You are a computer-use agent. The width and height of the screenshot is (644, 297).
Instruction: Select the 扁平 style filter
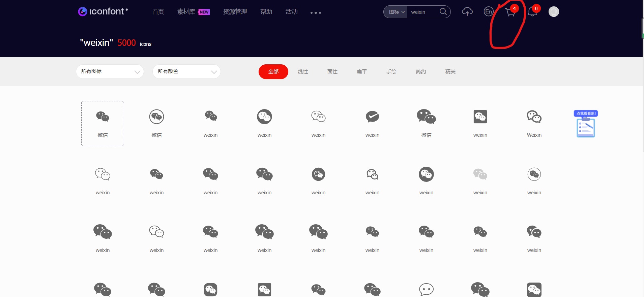click(362, 72)
